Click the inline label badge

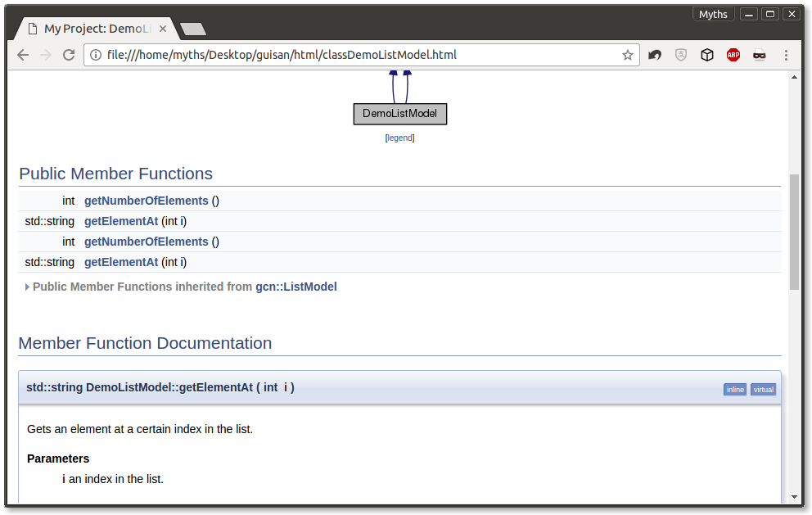(735, 390)
